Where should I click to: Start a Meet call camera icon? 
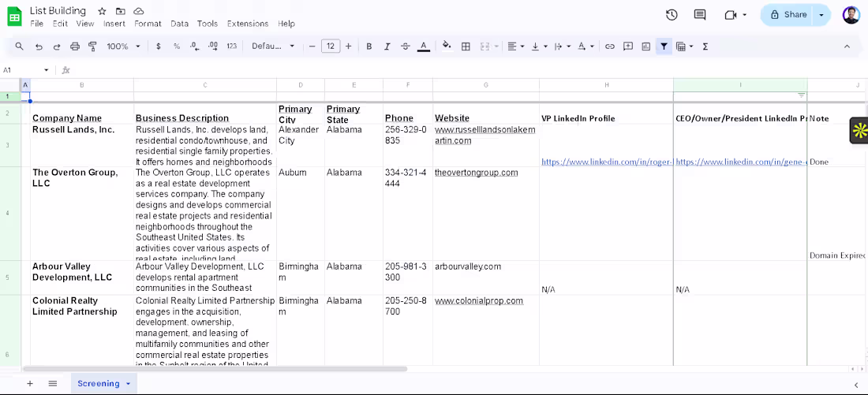click(731, 15)
